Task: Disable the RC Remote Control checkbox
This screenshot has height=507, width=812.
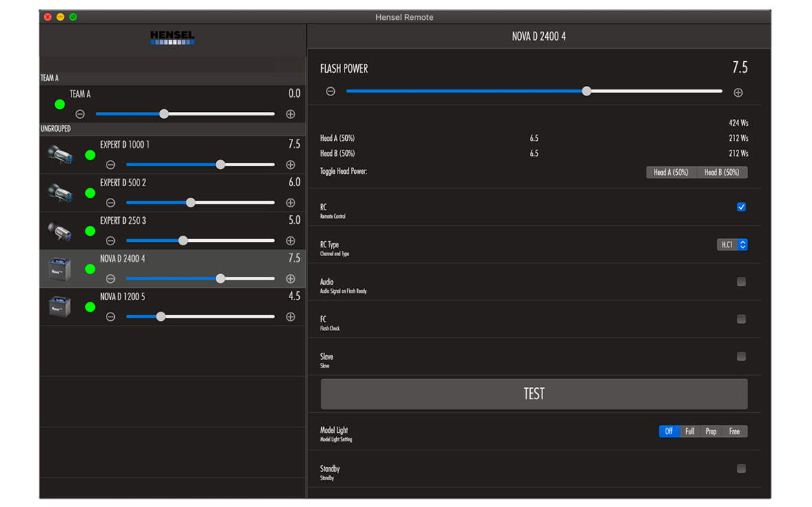Action: (x=741, y=207)
